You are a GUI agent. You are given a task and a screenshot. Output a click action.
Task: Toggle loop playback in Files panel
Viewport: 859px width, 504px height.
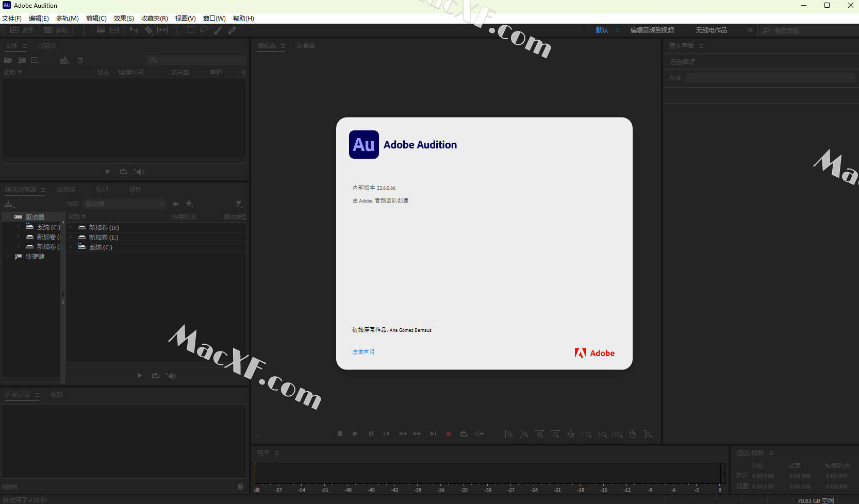click(x=123, y=172)
